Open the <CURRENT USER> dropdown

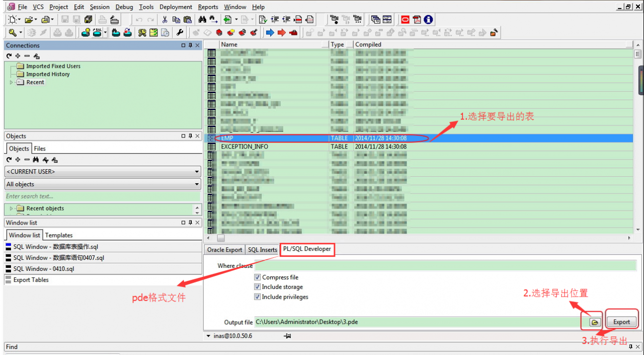click(x=197, y=172)
